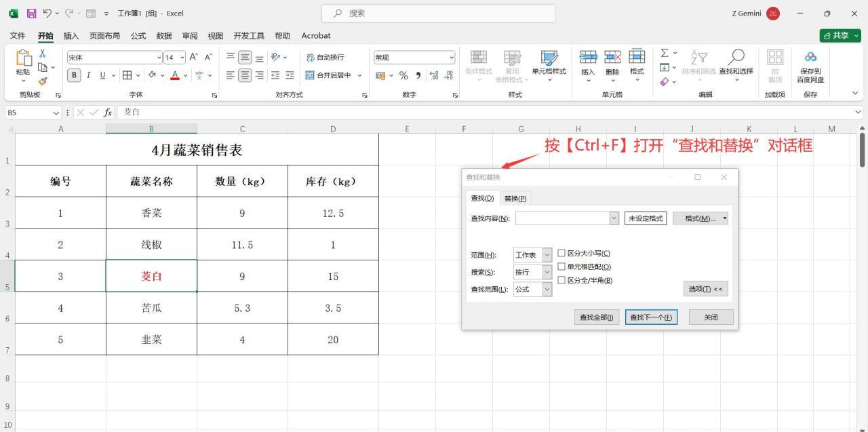Click the Format Painter brush icon
868x432 pixels.
click(43, 81)
